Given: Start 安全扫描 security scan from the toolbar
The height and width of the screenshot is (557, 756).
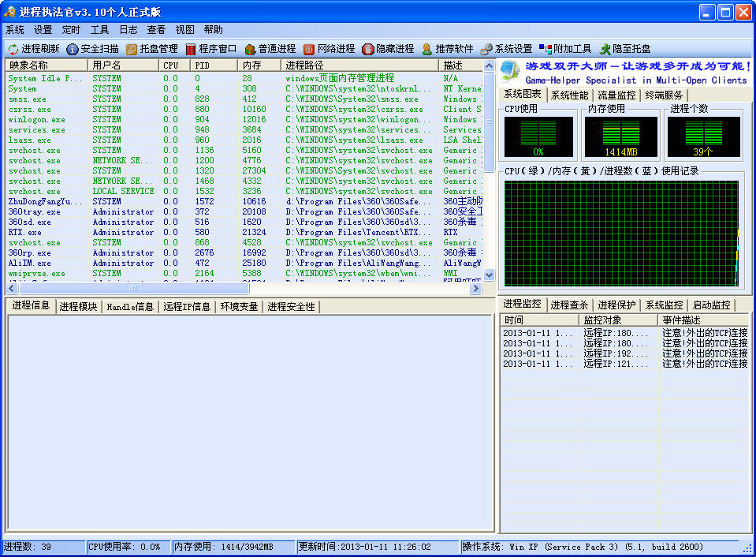Looking at the screenshot, I should [92, 49].
